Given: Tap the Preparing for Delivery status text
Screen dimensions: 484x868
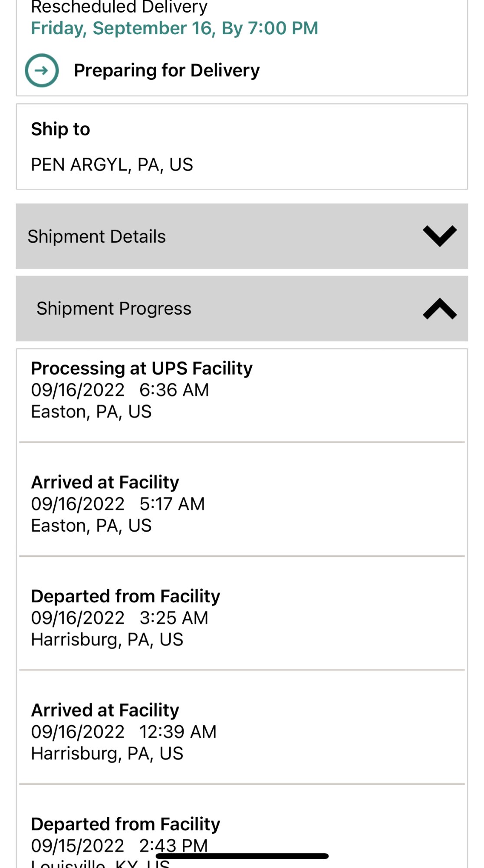Looking at the screenshot, I should [167, 70].
